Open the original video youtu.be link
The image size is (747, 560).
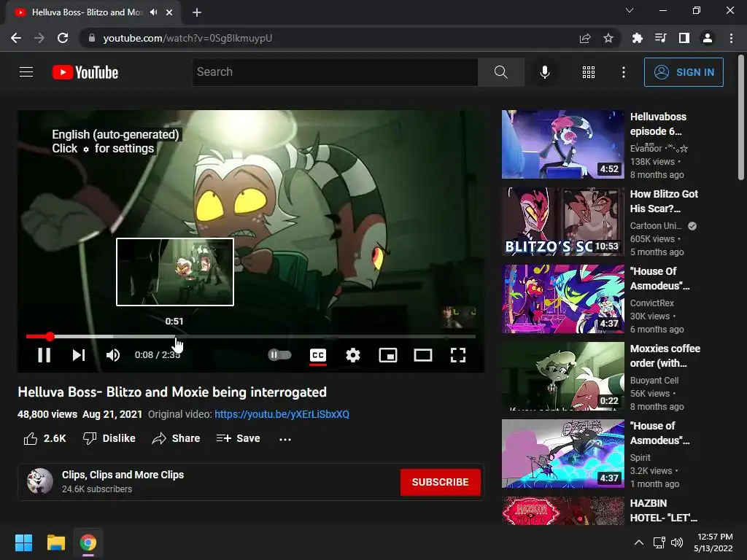282,414
